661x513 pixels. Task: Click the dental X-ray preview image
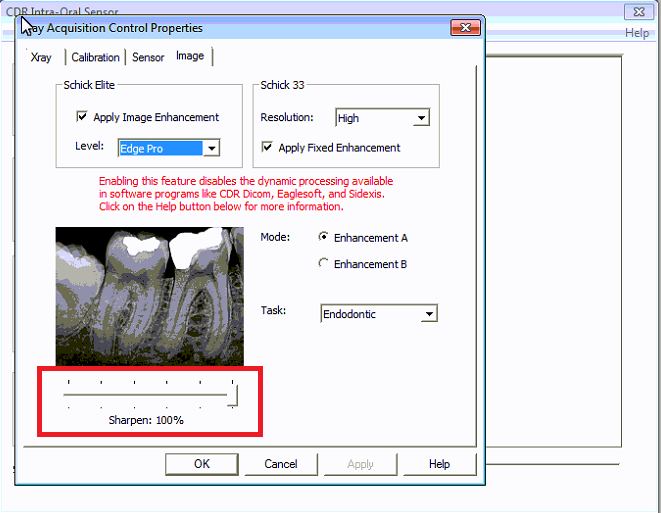(x=149, y=296)
